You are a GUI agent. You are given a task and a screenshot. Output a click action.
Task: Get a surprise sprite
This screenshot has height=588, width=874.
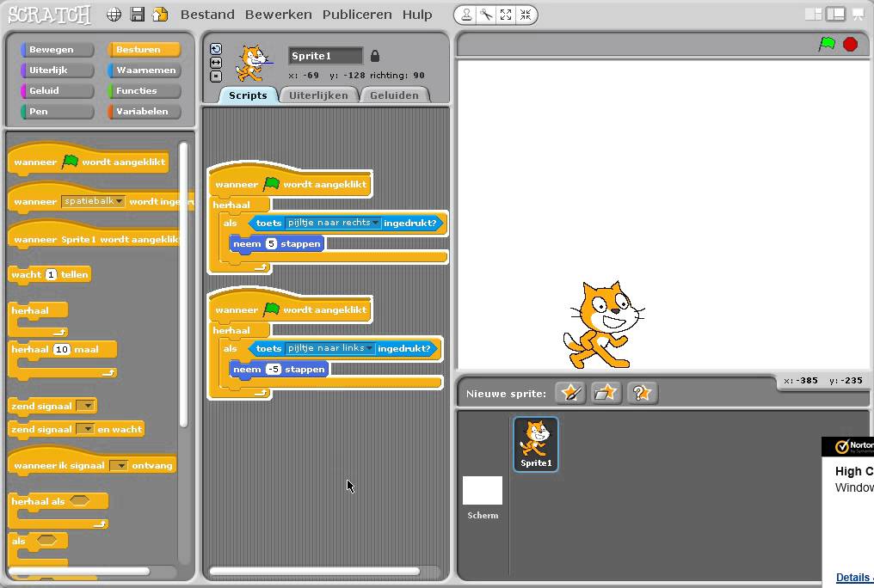point(642,393)
